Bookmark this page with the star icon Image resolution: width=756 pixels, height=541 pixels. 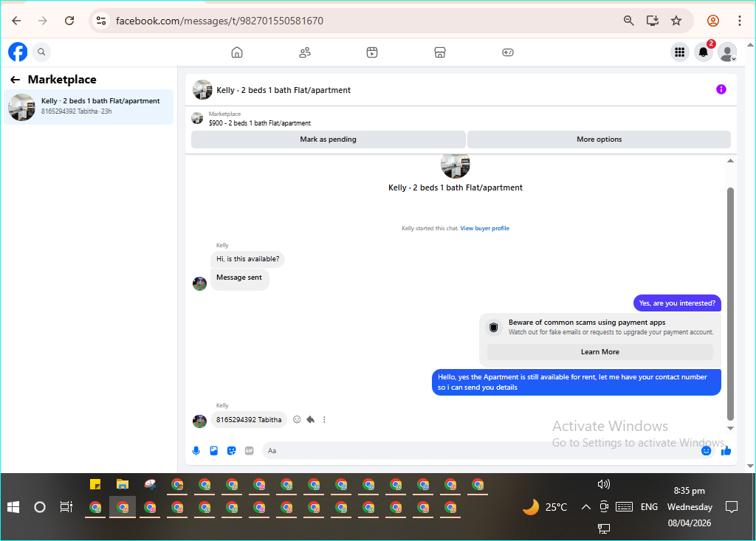[676, 20]
